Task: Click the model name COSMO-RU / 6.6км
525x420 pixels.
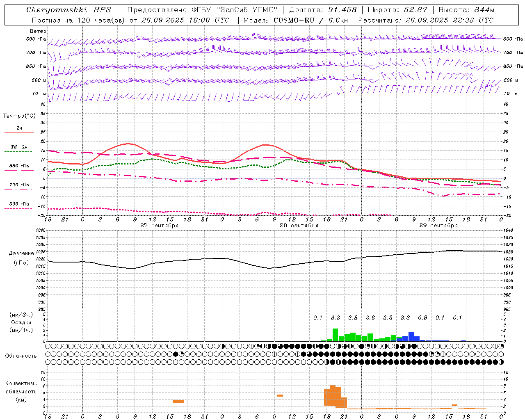Action: [x=312, y=20]
